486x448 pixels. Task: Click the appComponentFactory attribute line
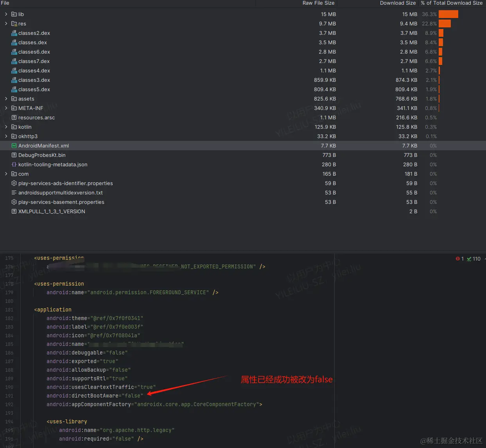(x=154, y=404)
